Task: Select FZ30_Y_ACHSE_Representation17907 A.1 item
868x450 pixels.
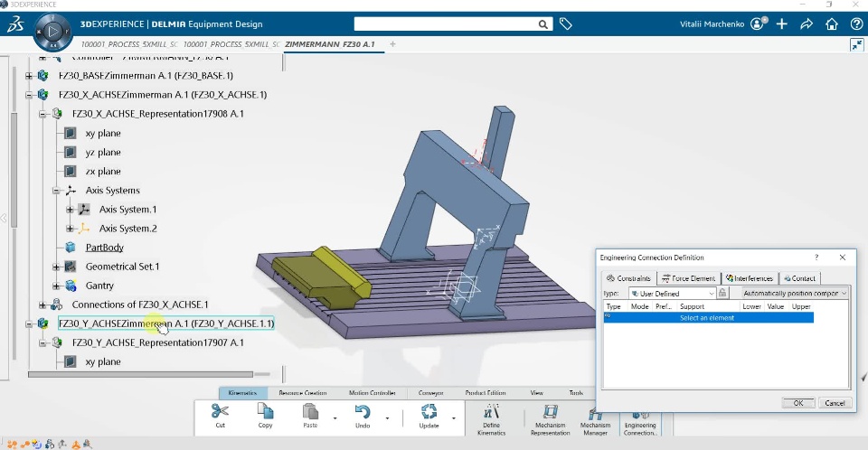Action: coord(157,342)
